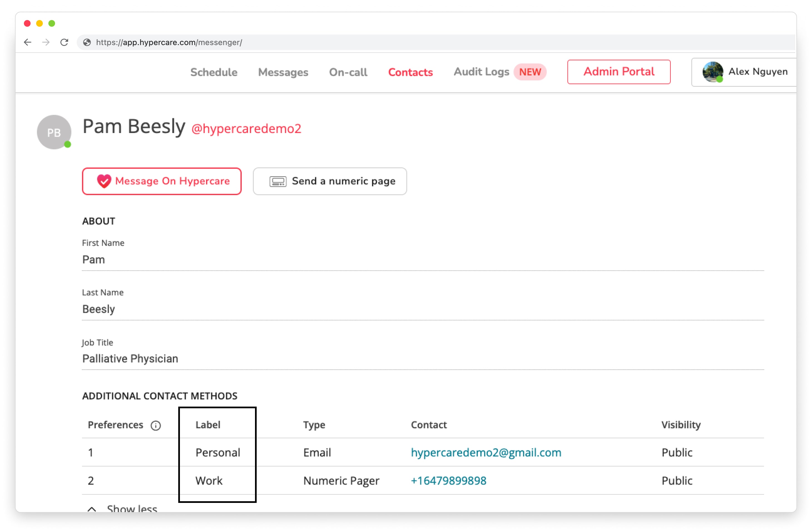Click the Job Title value Palliative Physician
The height and width of the screenshot is (531, 812).
[130, 358]
